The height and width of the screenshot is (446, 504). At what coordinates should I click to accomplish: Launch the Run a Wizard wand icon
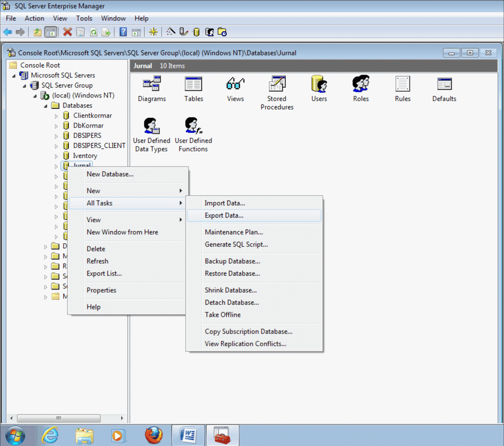[170, 32]
